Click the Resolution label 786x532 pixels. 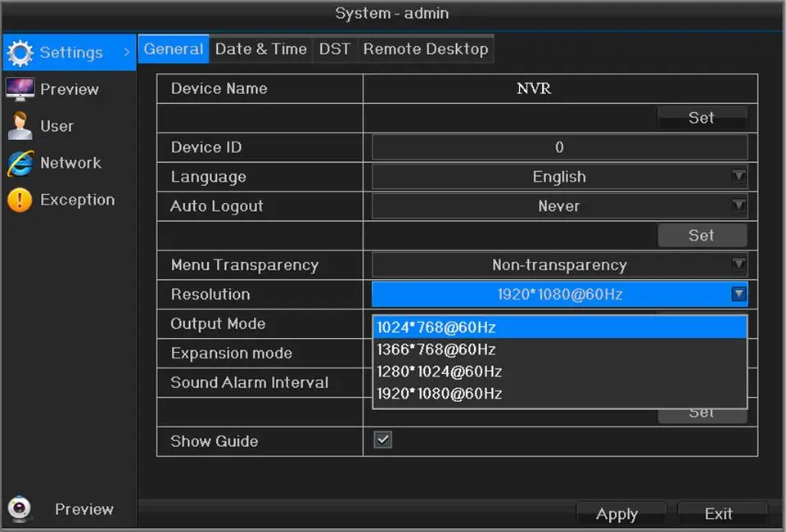(x=210, y=295)
